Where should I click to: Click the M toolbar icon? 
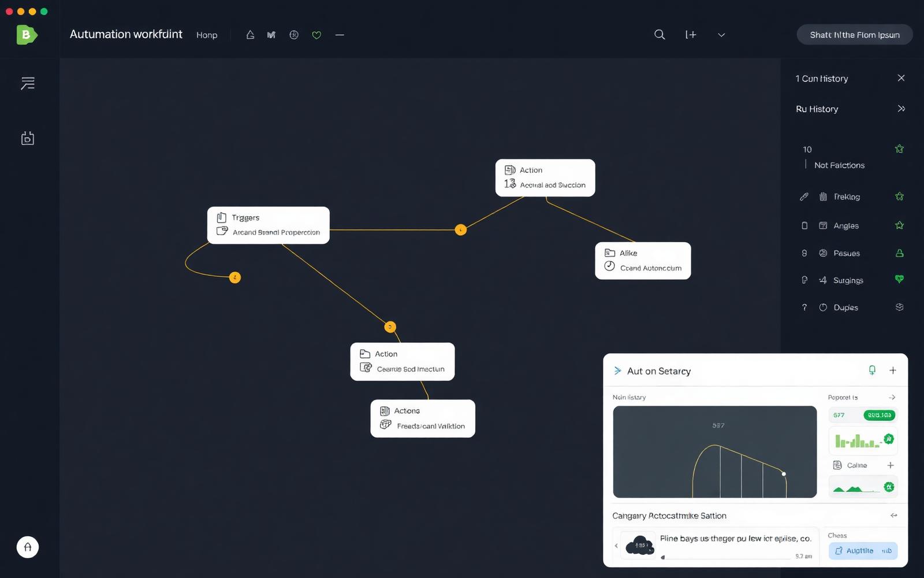click(271, 35)
